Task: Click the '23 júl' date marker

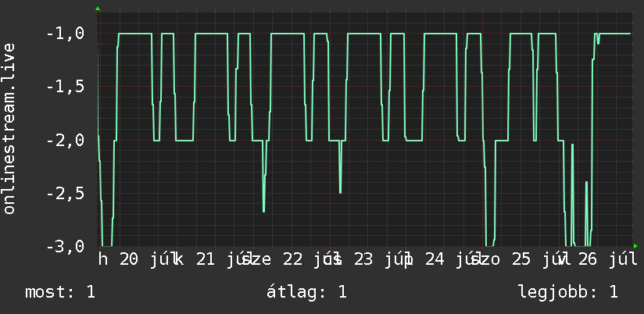Action: pos(379,260)
